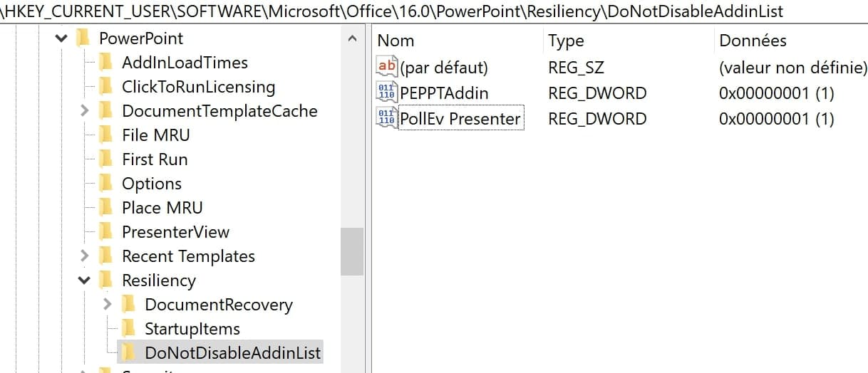Click the DoNotDisableAddinList folder icon

pyautogui.click(x=128, y=352)
